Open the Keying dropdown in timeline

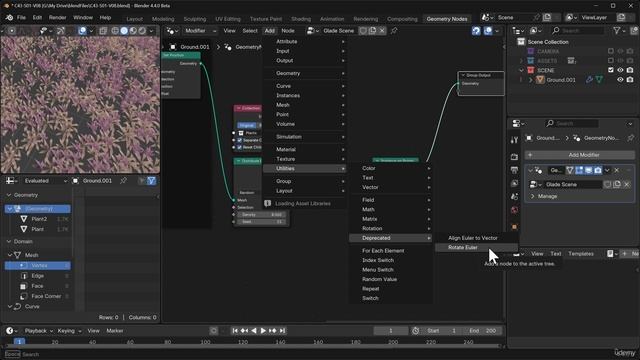pyautogui.click(x=69, y=331)
